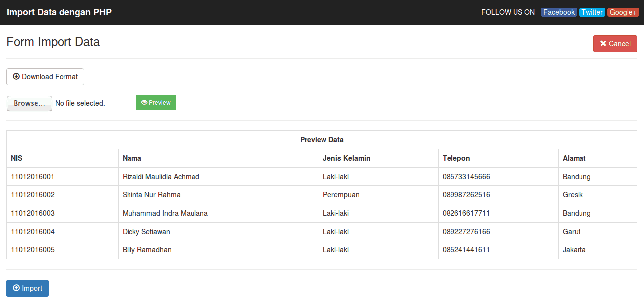Click Laki-laki in Rizaldi's row
The height and width of the screenshot is (302, 644).
coord(336,177)
